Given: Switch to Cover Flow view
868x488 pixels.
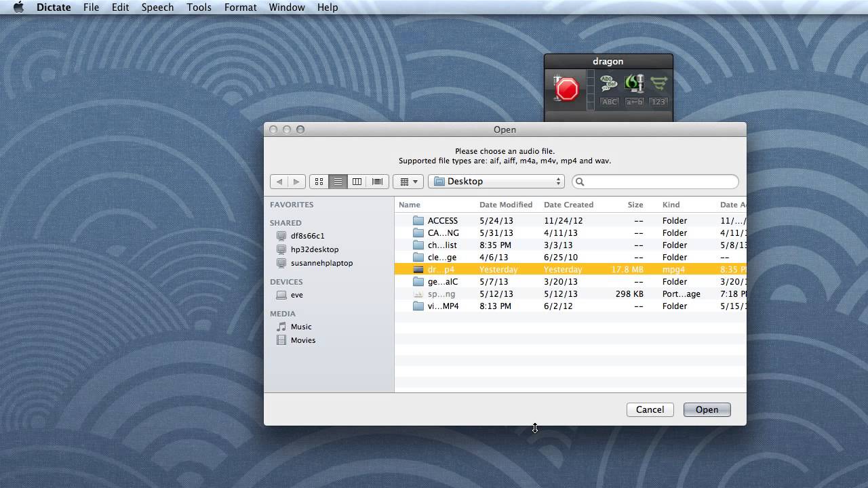Looking at the screenshot, I should 377,182.
